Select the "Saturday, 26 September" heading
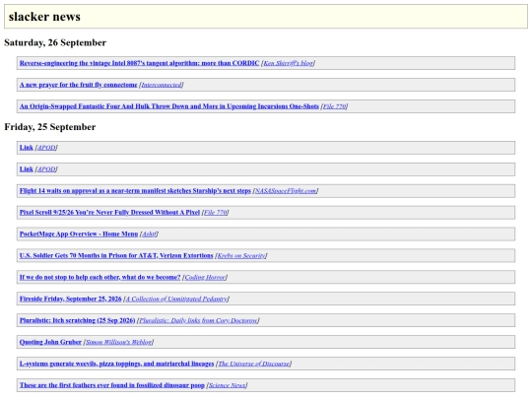This screenshot has height=399, width=532. coord(55,42)
